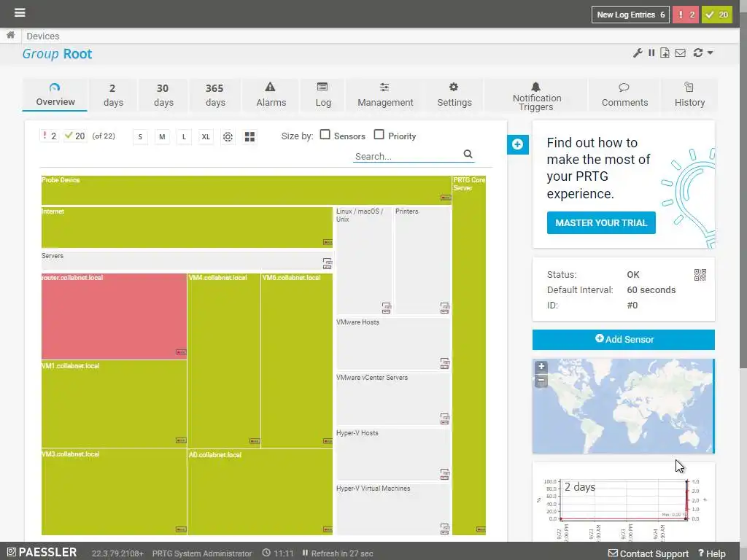This screenshot has height=560, width=747.
Task: Open the wrench settings icon for Group Root
Action: point(638,52)
